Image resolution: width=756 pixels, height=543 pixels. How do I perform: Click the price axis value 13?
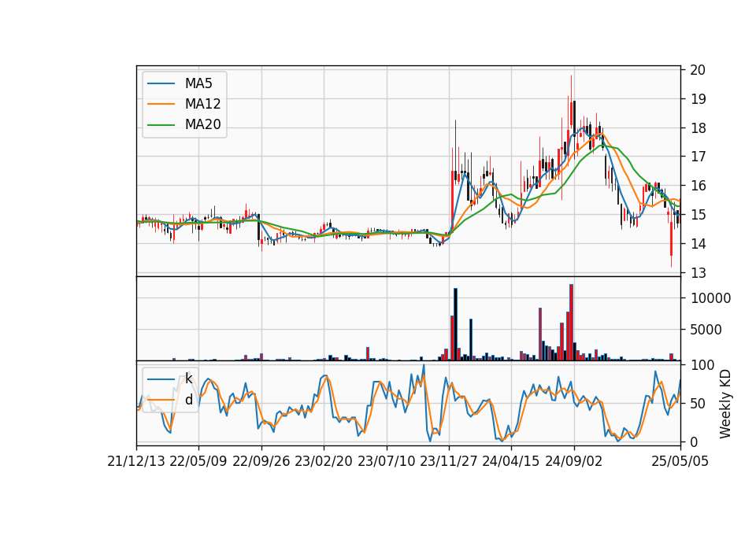(698, 273)
